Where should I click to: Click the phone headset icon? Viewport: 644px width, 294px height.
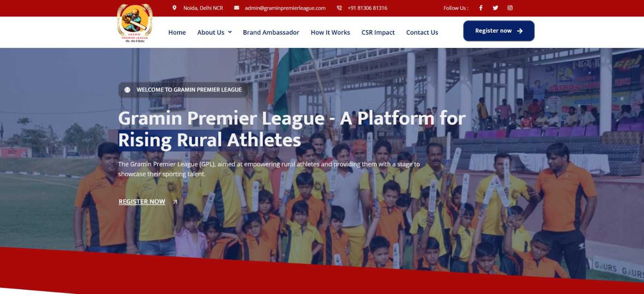tap(339, 8)
